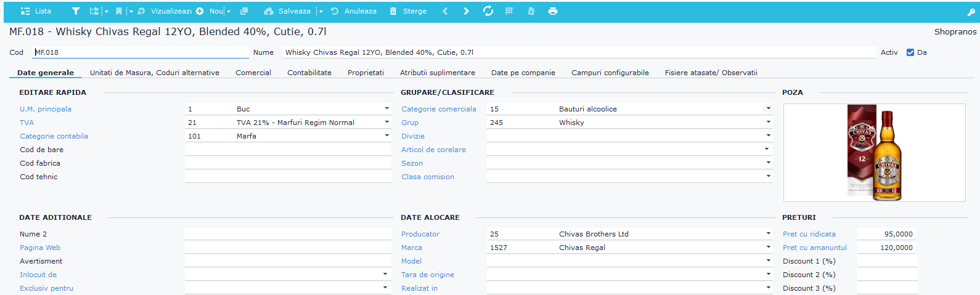The image size is (980, 295).
Task: Expand the Salveaza dropdown arrow
Action: [x=321, y=11]
